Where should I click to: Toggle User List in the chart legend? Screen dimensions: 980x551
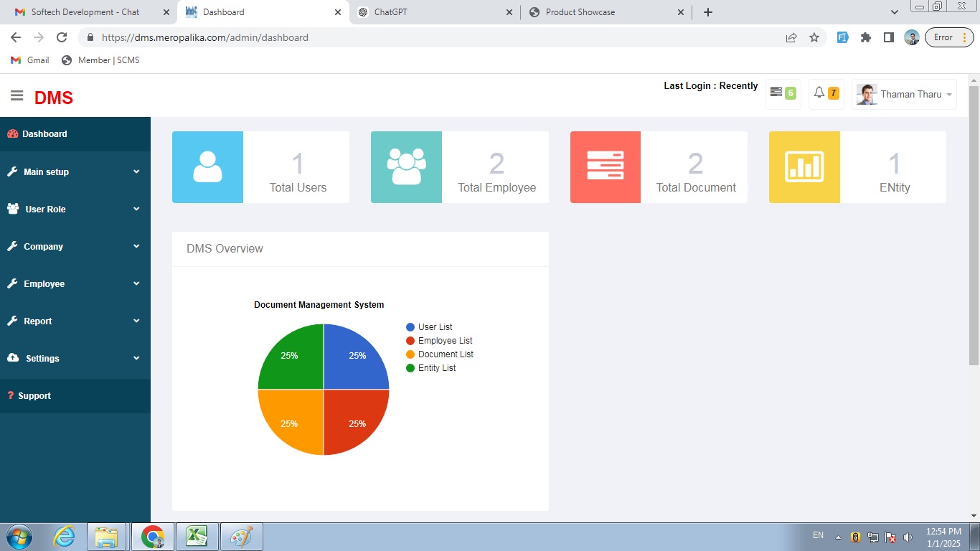[435, 327]
